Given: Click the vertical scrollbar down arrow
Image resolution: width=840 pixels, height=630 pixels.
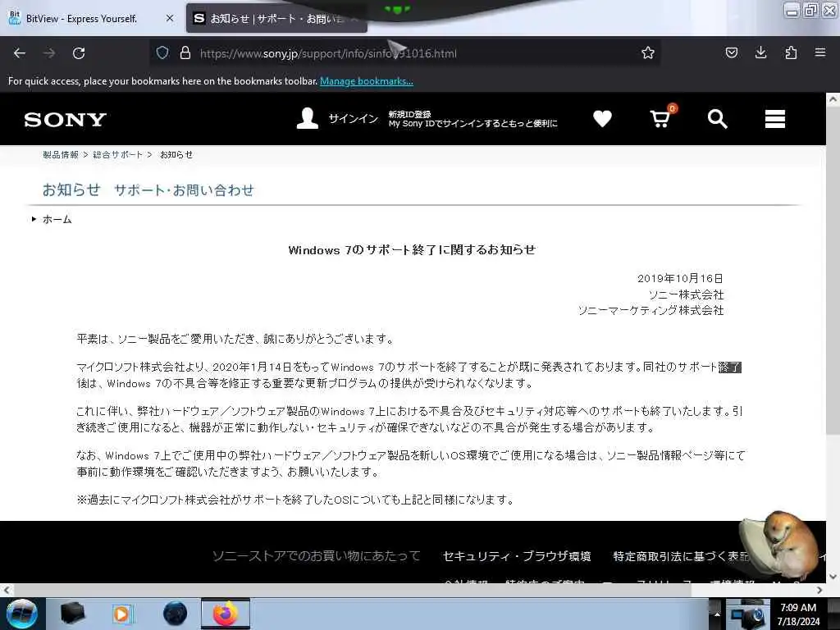Looking at the screenshot, I should pyautogui.click(x=833, y=577).
